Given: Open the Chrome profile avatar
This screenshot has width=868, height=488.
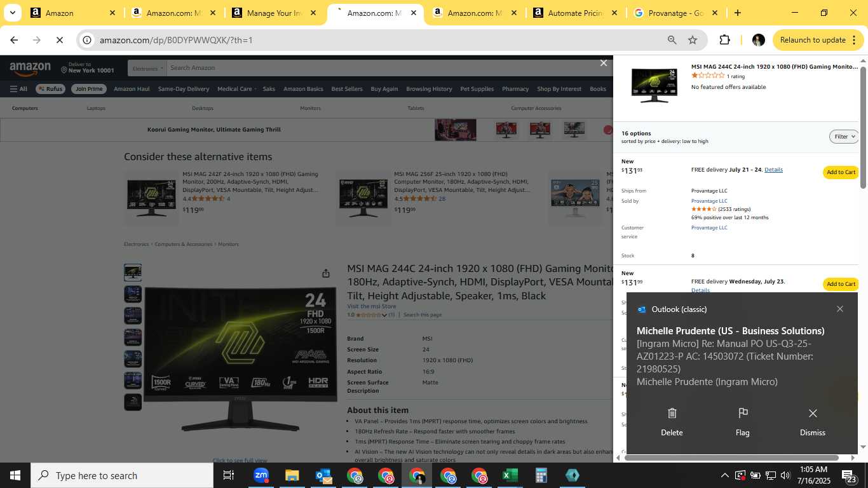Looking at the screenshot, I should click(x=758, y=40).
